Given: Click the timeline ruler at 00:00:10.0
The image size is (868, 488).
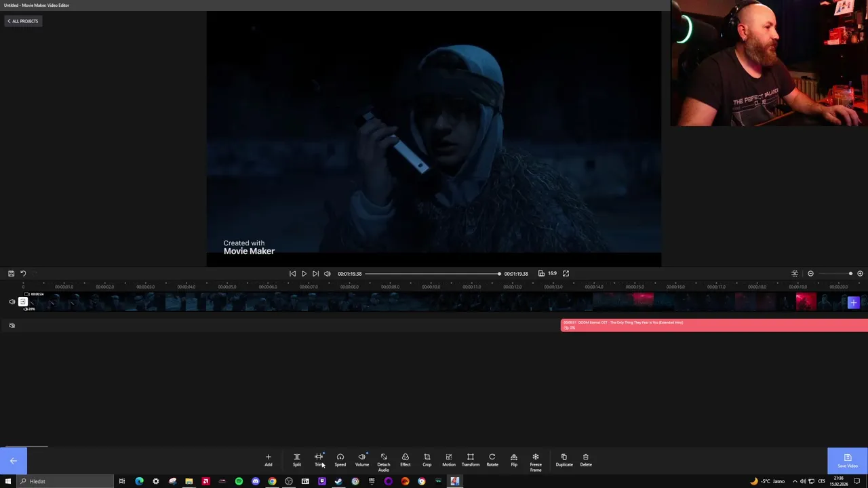Looking at the screenshot, I should click(x=431, y=287).
